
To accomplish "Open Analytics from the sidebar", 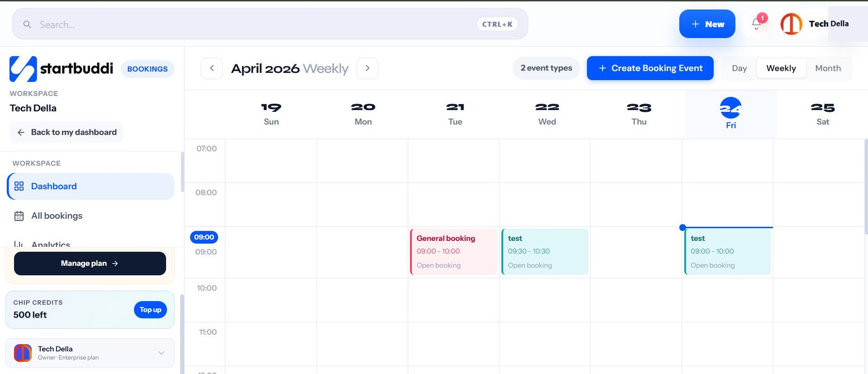I will click(x=50, y=244).
